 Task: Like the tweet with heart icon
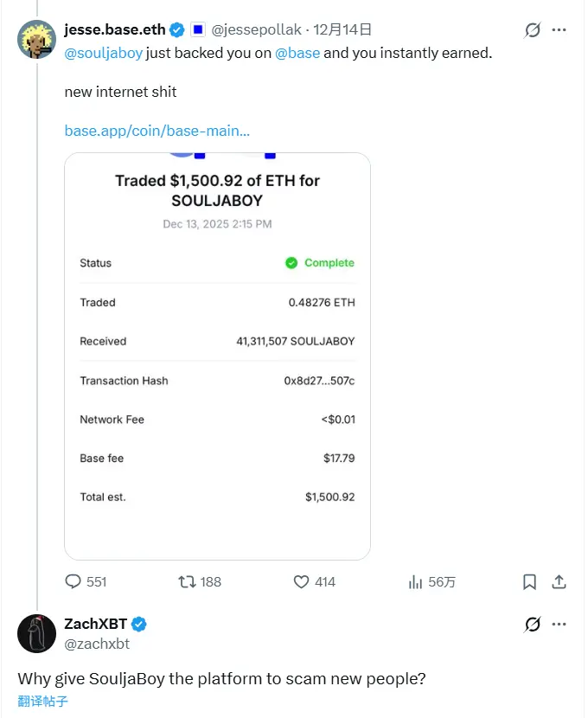301,582
